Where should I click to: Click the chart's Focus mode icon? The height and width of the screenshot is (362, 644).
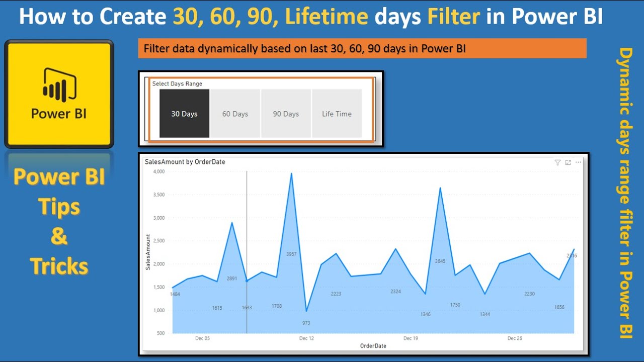(568, 162)
